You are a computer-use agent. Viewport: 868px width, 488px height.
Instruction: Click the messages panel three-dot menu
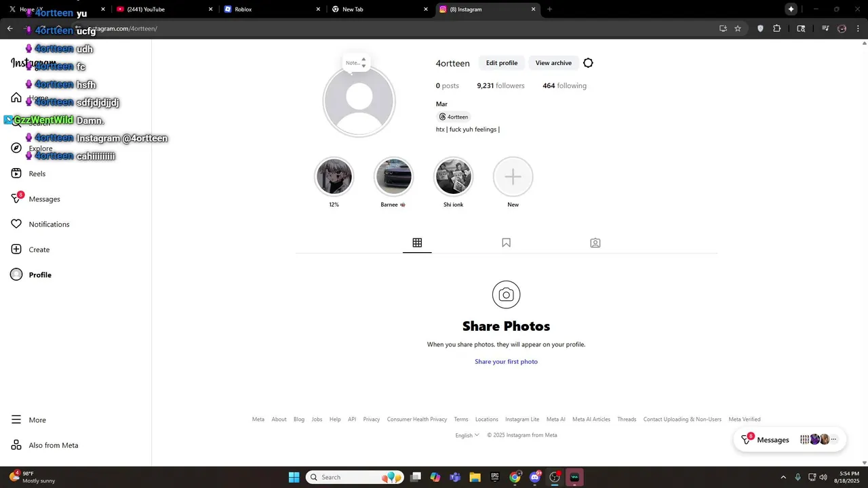point(833,440)
